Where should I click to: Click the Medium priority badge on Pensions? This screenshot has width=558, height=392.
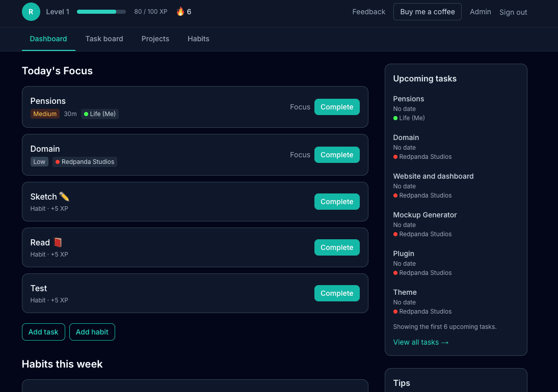click(x=45, y=114)
